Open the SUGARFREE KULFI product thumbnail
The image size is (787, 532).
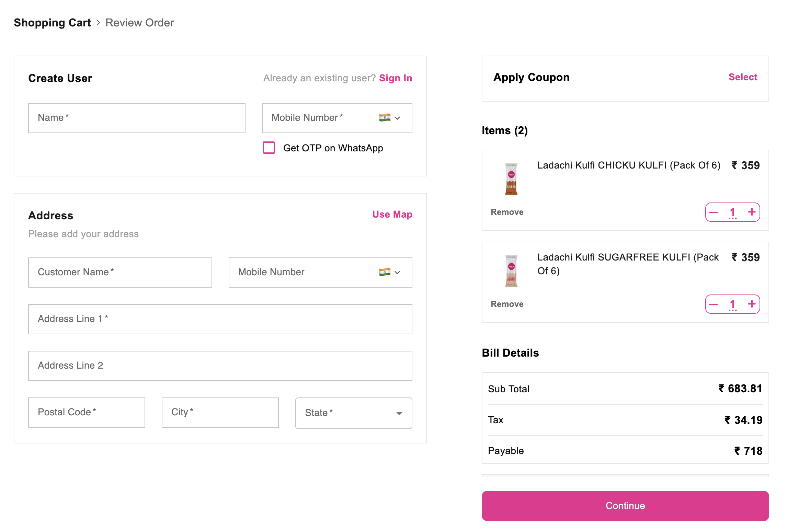pyautogui.click(x=511, y=271)
